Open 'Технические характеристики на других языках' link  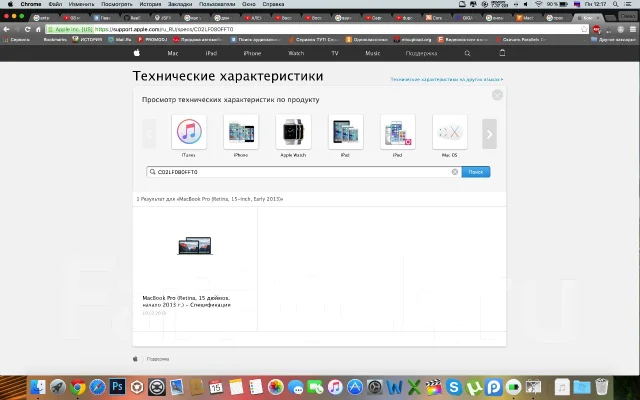447,80
